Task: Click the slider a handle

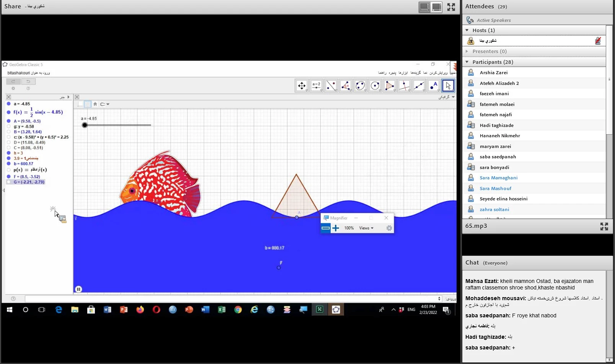Action: point(85,125)
